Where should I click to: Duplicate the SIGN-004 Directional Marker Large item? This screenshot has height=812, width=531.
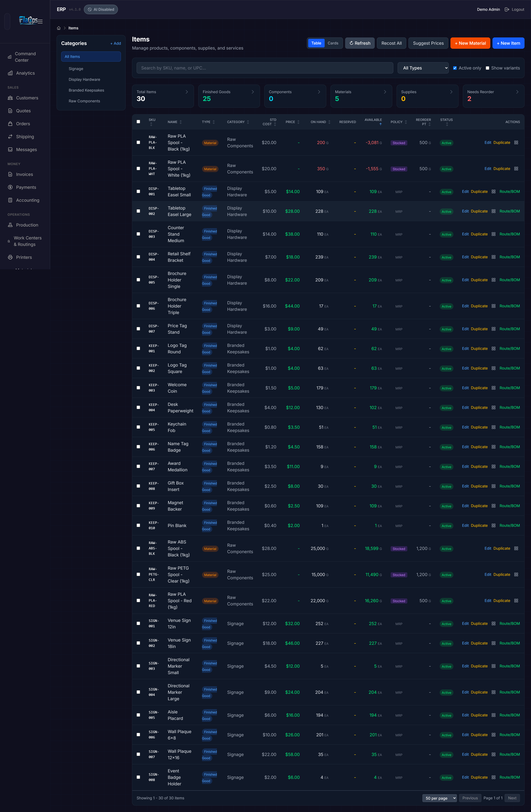coord(479,692)
